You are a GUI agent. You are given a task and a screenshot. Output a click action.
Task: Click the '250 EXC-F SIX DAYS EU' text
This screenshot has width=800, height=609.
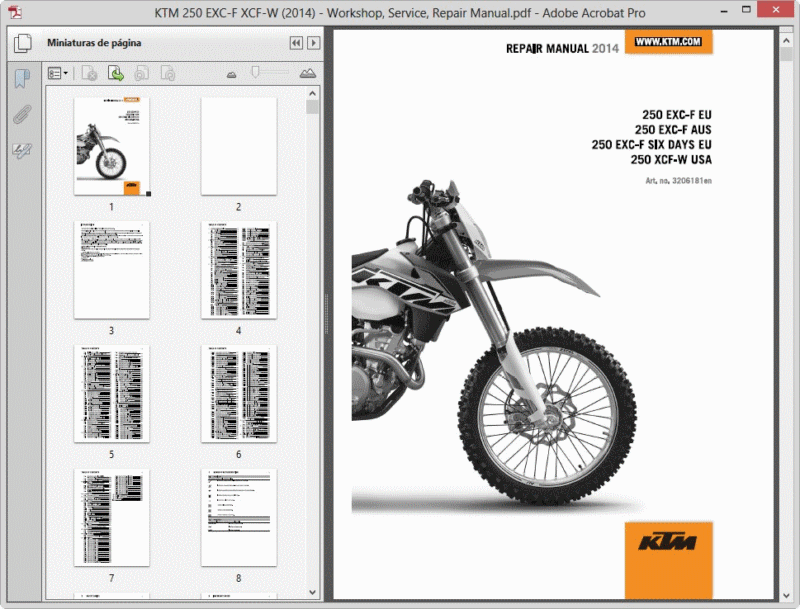[x=652, y=144]
